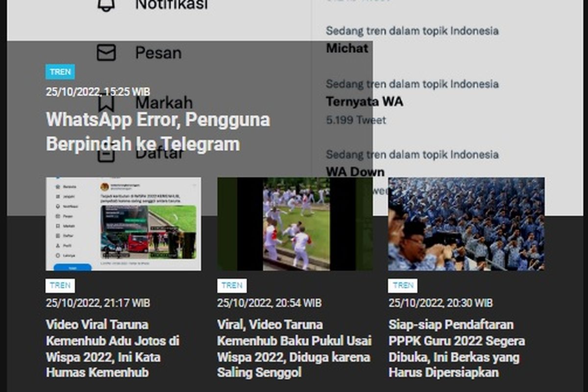Select the Profil icon in embedded Twitter sidebar

pos(57,245)
